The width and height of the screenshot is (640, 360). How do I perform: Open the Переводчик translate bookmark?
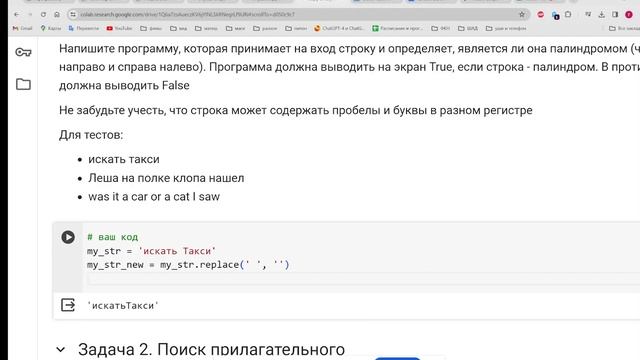click(84, 28)
